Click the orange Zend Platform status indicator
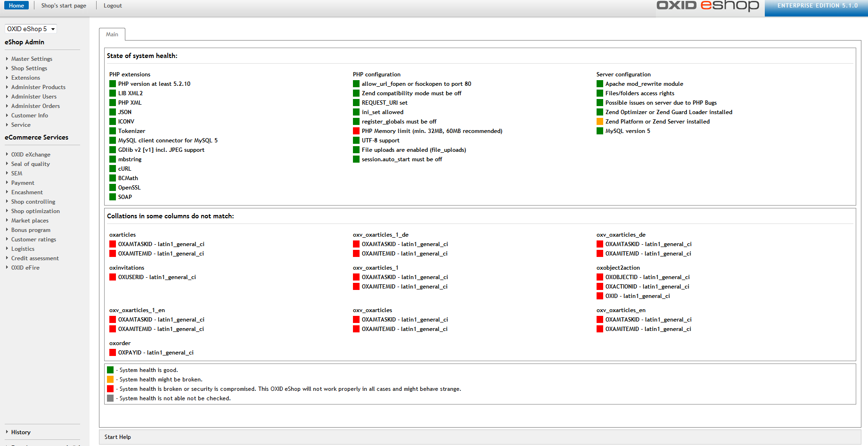 (x=599, y=122)
